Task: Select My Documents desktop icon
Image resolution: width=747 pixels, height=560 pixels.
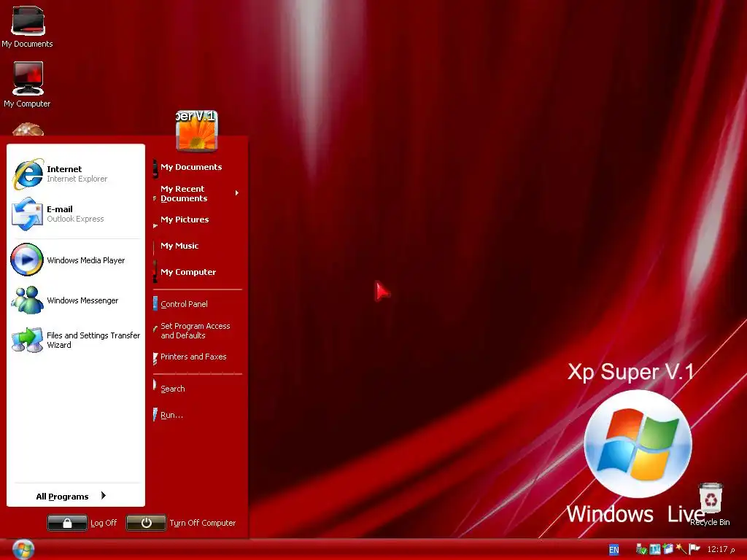Action: coord(27,27)
